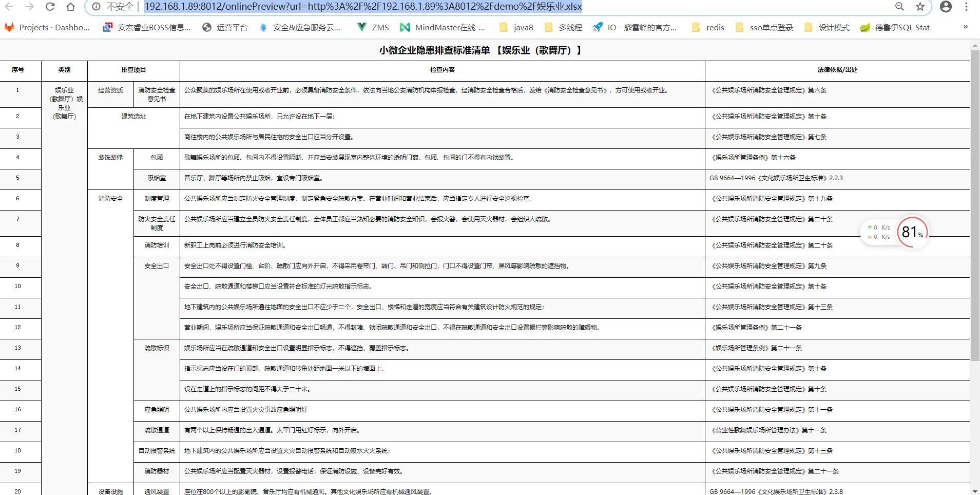Open the 运营平台 bookmark
This screenshot has height=495, width=980.
click(225, 28)
